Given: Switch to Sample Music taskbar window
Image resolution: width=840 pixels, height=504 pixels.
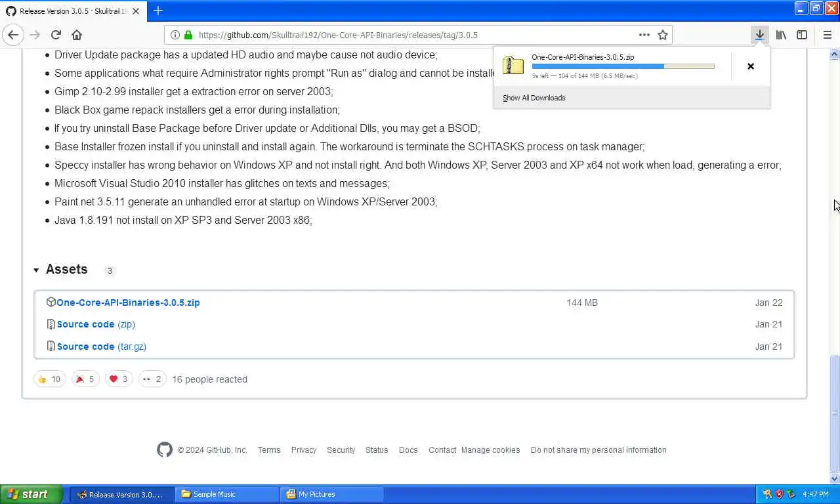Looking at the screenshot, I should coord(227,494).
